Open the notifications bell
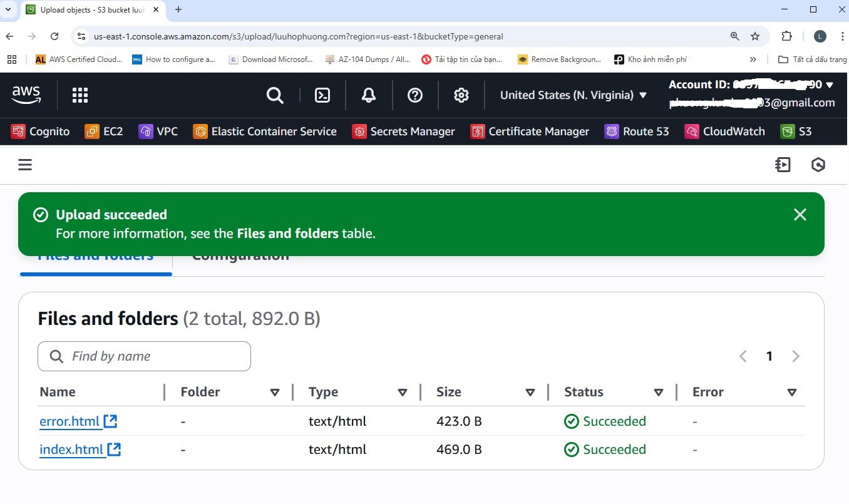The height and width of the screenshot is (504, 849). tap(369, 95)
